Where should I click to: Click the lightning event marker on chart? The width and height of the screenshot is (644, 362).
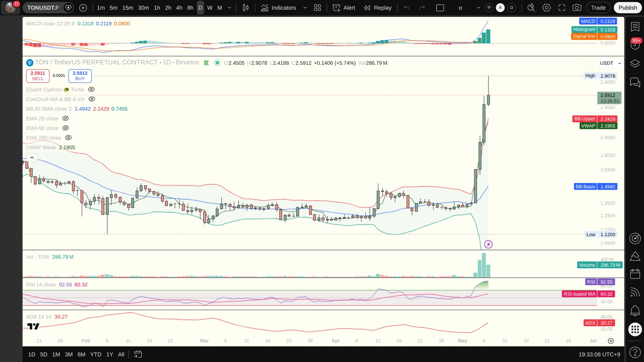pyautogui.click(x=488, y=244)
